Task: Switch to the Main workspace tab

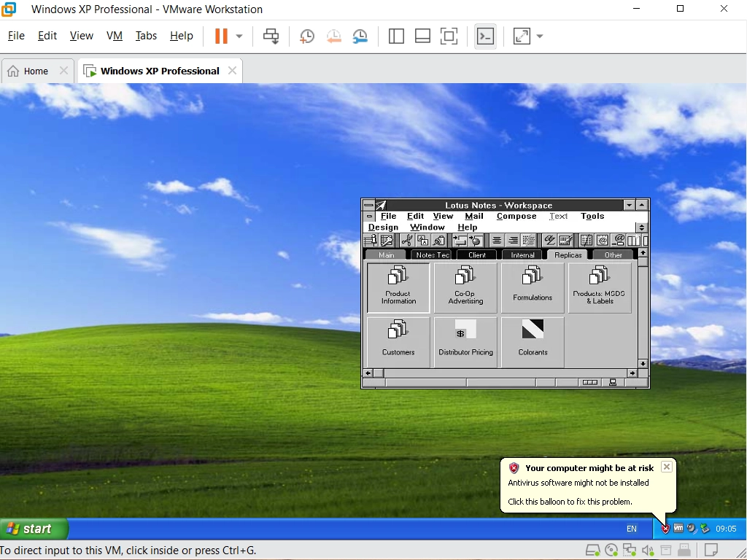Action: tap(386, 254)
